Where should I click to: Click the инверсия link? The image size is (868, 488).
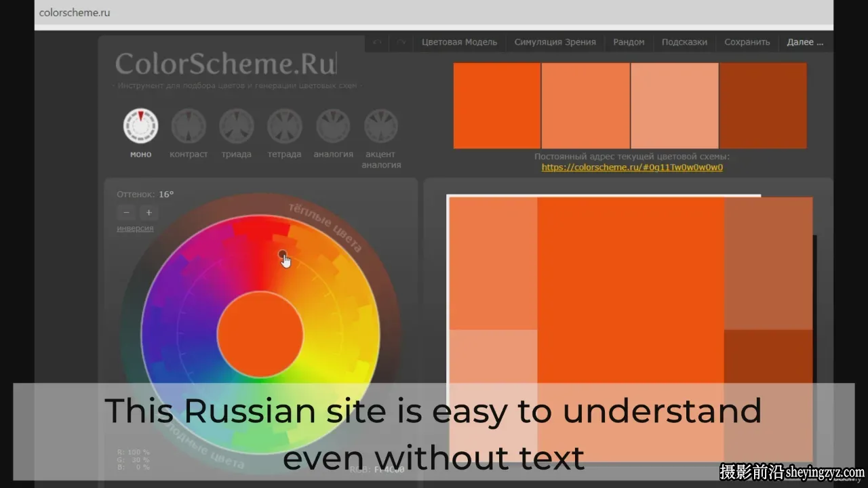click(135, 228)
